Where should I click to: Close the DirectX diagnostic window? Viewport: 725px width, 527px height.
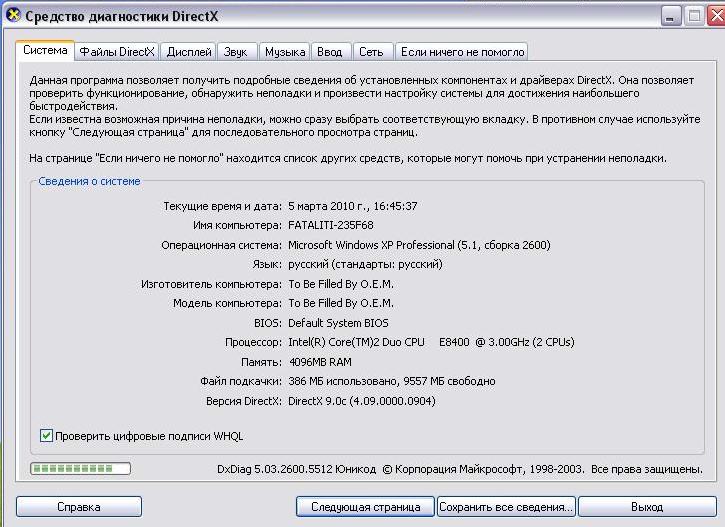pyautogui.click(x=717, y=17)
